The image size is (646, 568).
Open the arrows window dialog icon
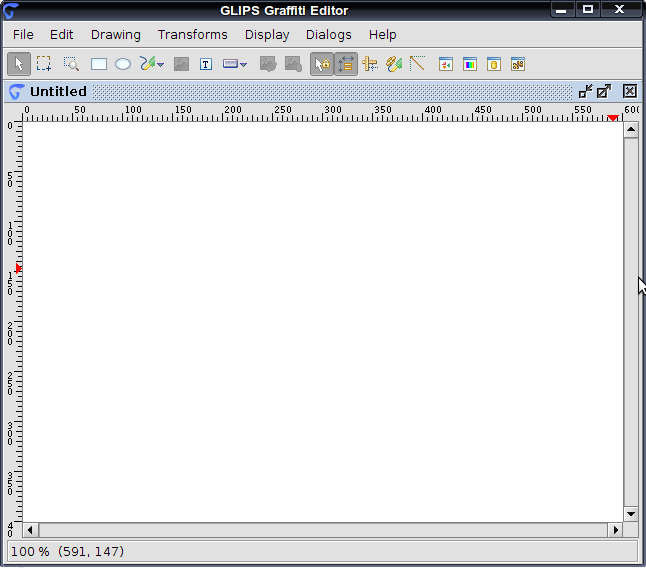click(x=446, y=64)
